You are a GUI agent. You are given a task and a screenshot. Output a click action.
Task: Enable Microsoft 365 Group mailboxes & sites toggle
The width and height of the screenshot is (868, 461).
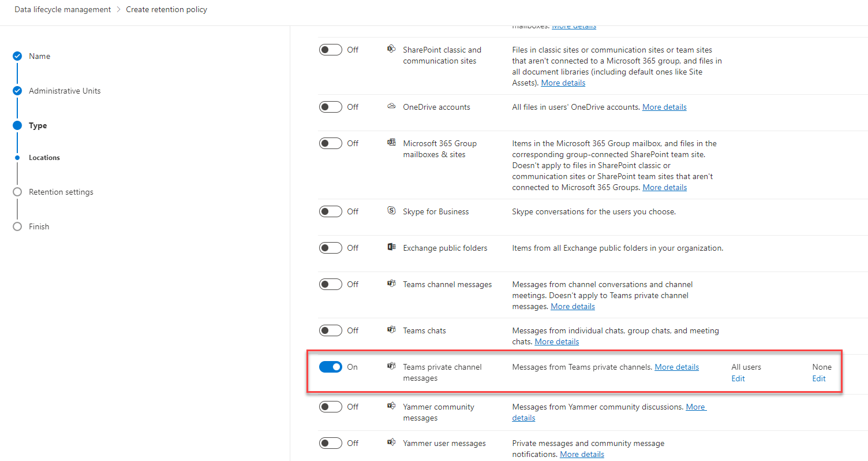pyautogui.click(x=331, y=143)
